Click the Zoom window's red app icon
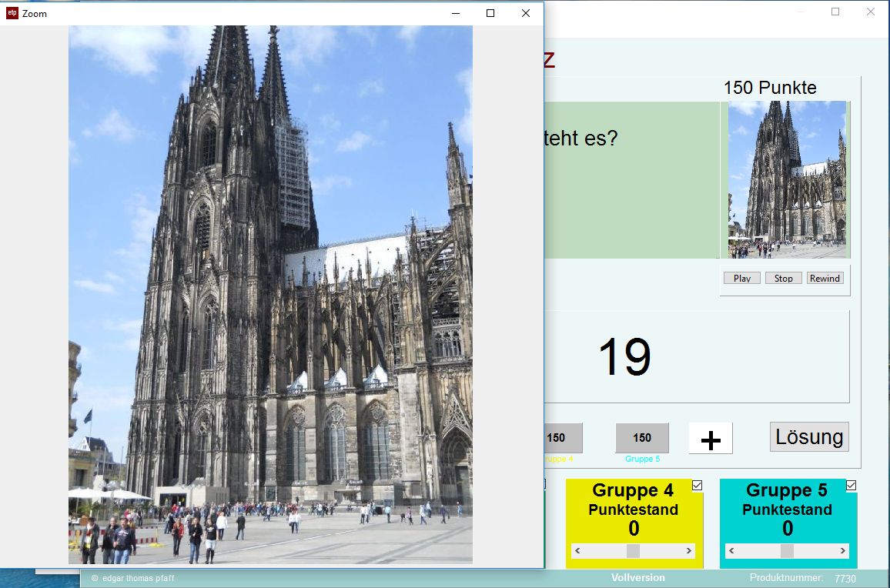 point(12,13)
